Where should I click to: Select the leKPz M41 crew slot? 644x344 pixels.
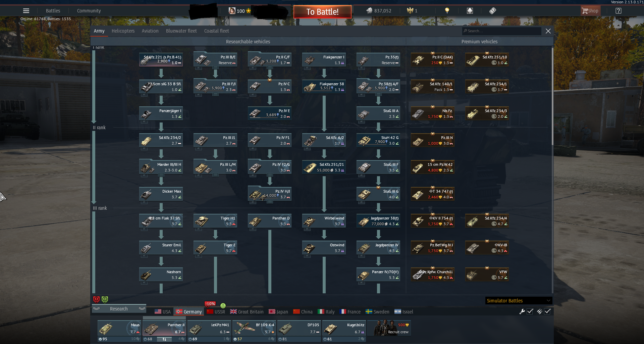[x=209, y=328]
